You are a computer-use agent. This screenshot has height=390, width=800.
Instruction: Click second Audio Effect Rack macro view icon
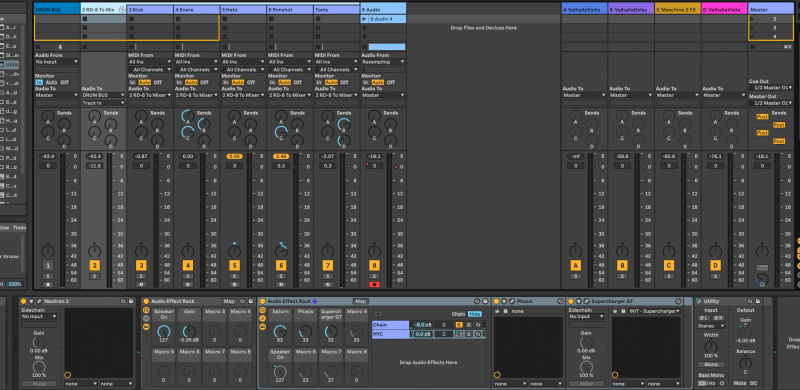tap(262, 310)
